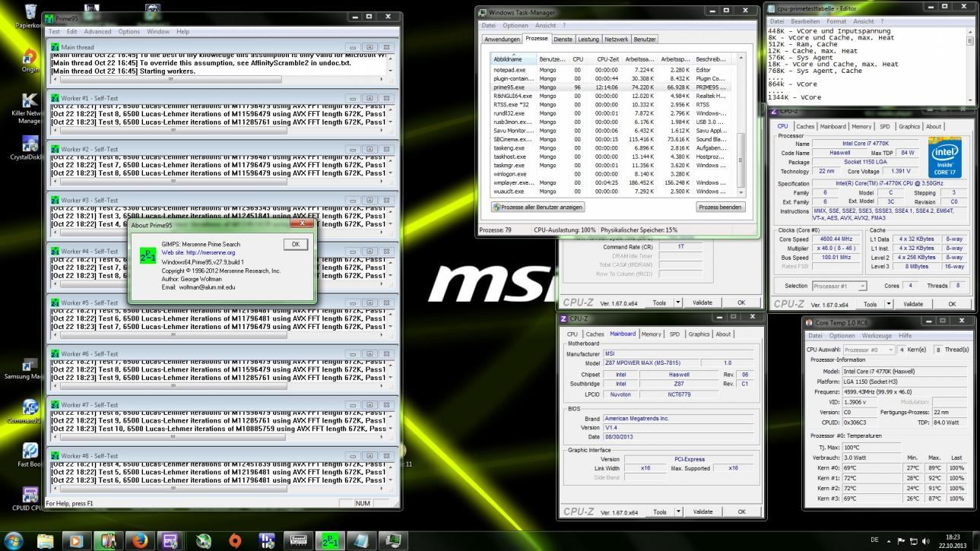Click the Origin icon in the taskbar
The width and height of the screenshot is (980, 551).
click(x=235, y=540)
